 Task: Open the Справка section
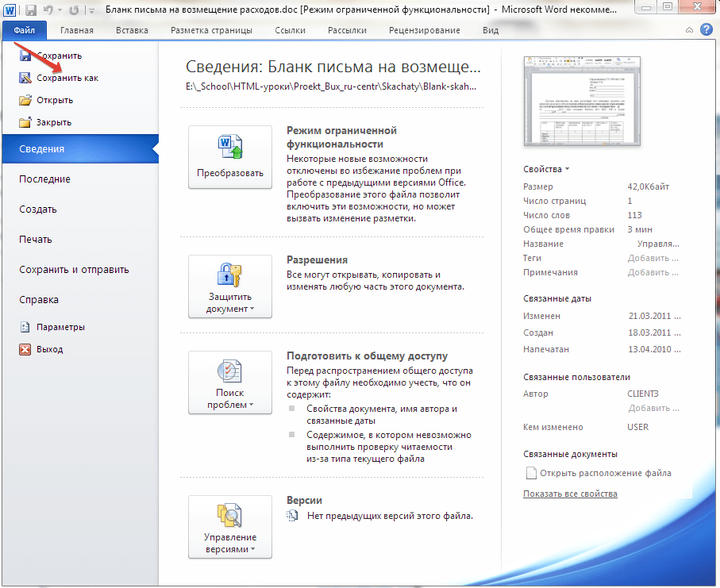[39, 300]
